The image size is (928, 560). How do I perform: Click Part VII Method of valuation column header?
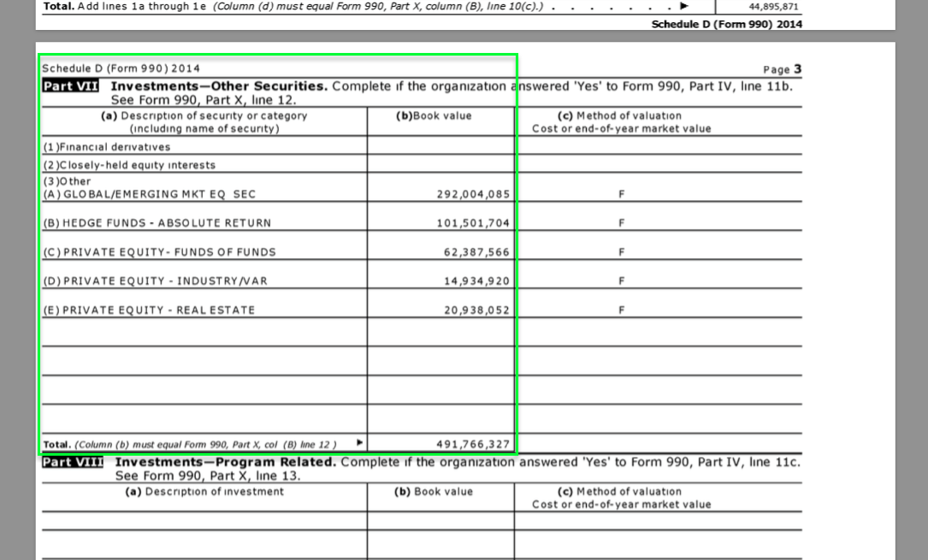(x=621, y=122)
